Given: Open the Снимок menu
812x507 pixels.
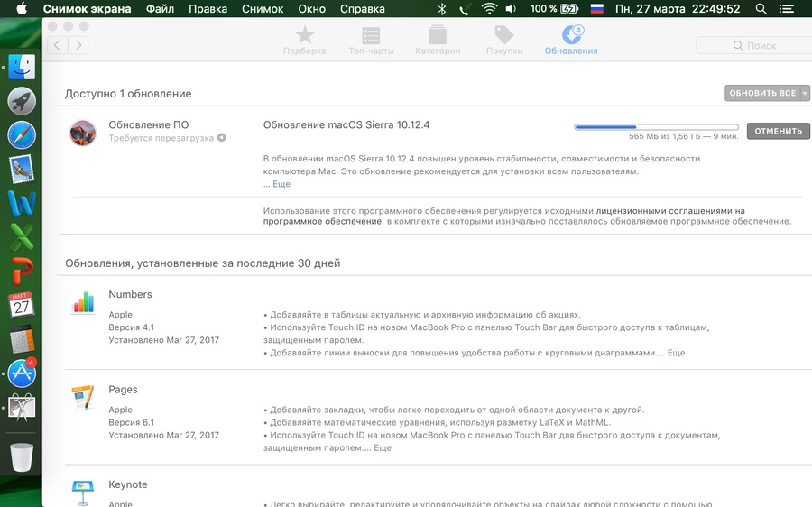Looking at the screenshot, I should coord(263,9).
